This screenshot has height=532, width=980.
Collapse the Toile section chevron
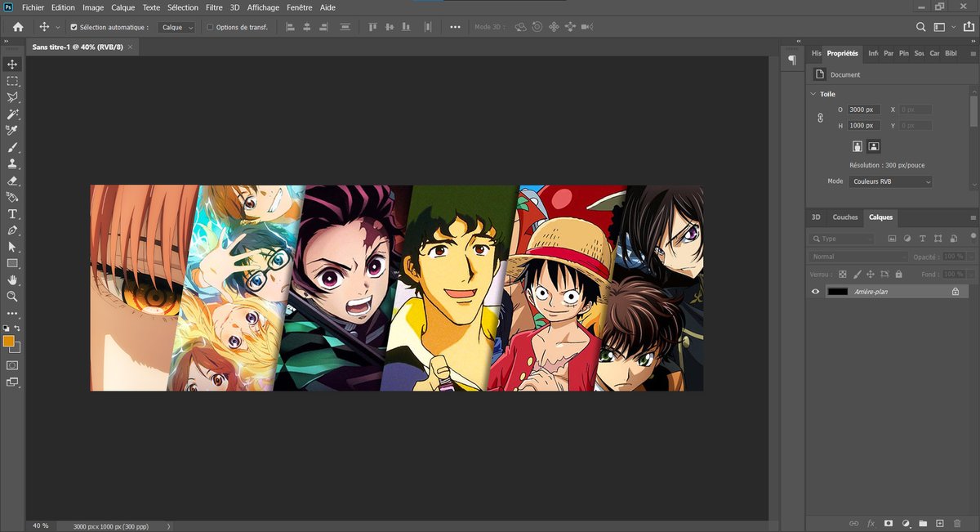click(x=813, y=94)
